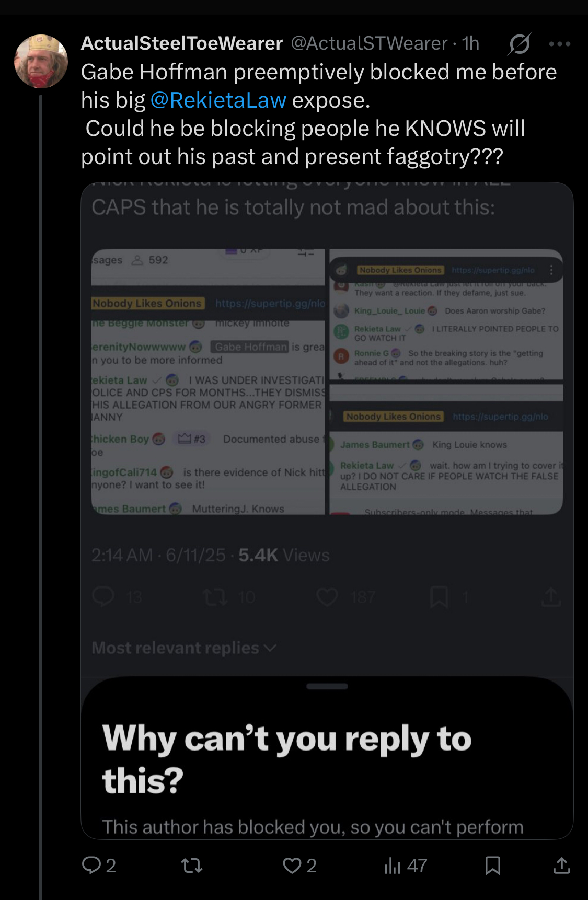Repost this tweet using the retweet icon

tap(192, 866)
